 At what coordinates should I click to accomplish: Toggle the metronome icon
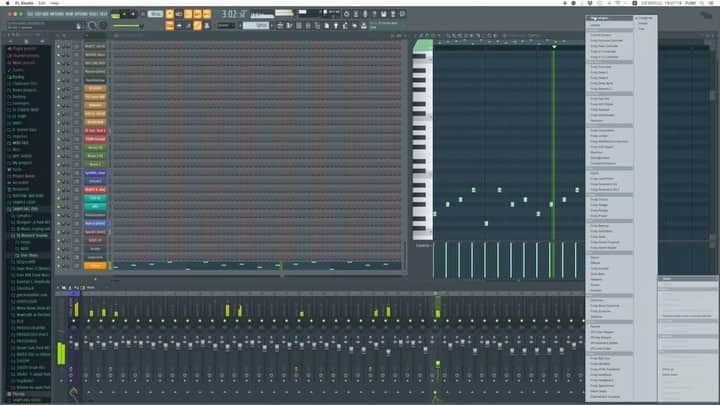click(x=169, y=14)
